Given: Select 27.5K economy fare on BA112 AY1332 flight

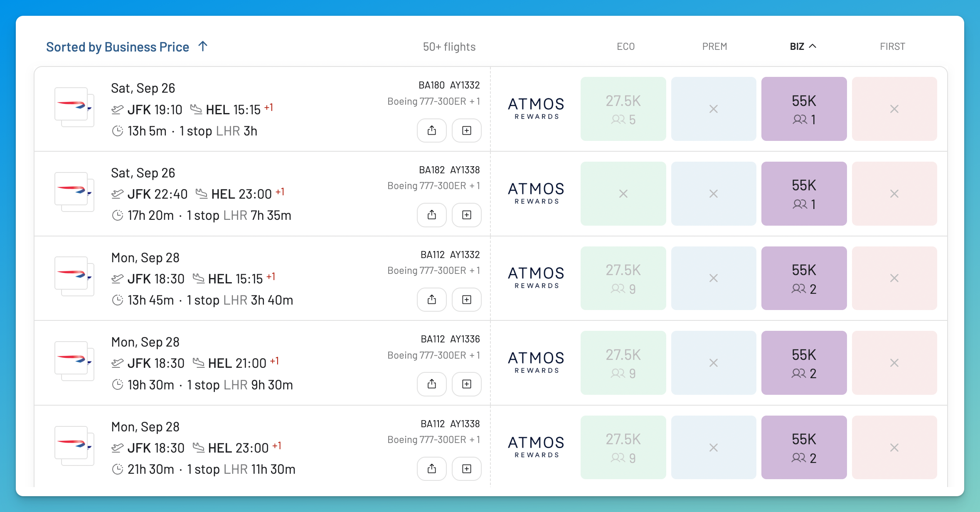Looking at the screenshot, I should [623, 278].
